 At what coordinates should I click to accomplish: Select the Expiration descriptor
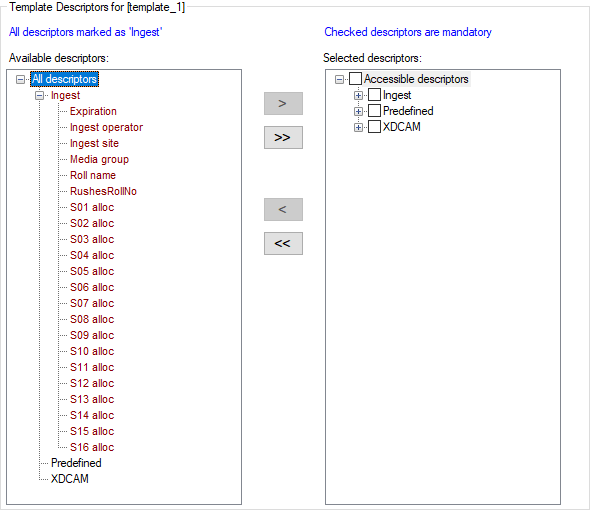click(x=93, y=111)
